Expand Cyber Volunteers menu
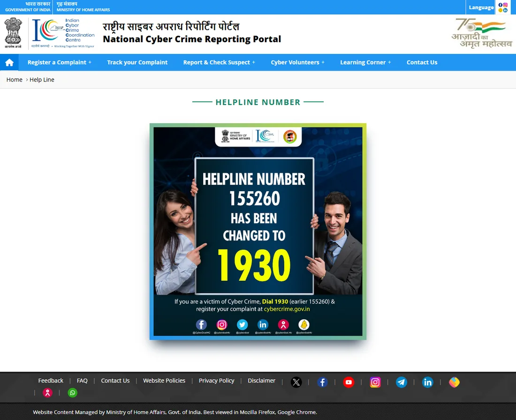Image resolution: width=516 pixels, height=420 pixels. [297, 62]
